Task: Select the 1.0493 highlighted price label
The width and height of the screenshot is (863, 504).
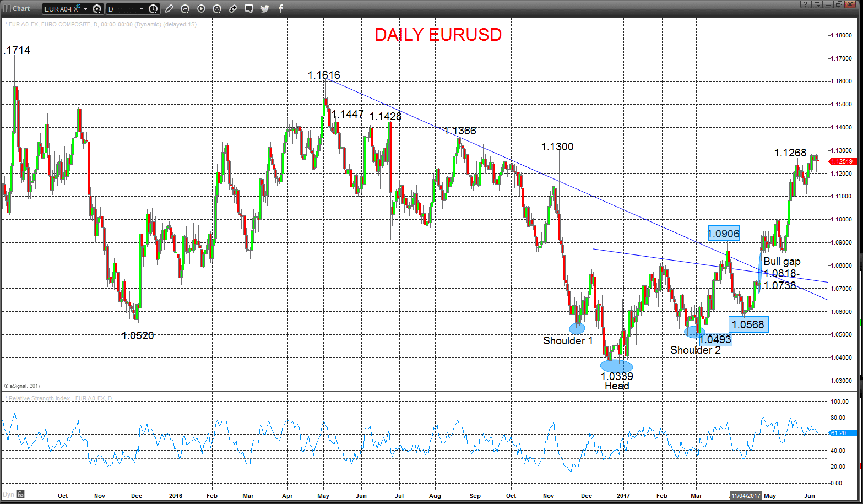Action: click(x=715, y=339)
